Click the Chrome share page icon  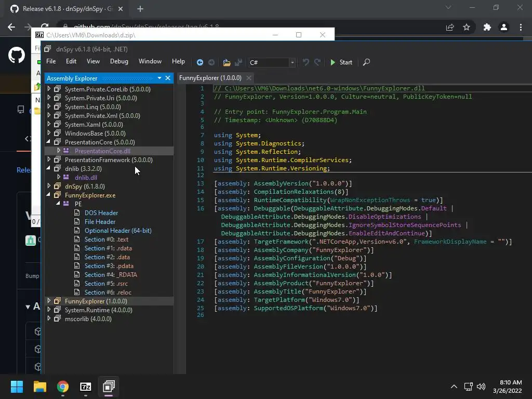coord(450,27)
